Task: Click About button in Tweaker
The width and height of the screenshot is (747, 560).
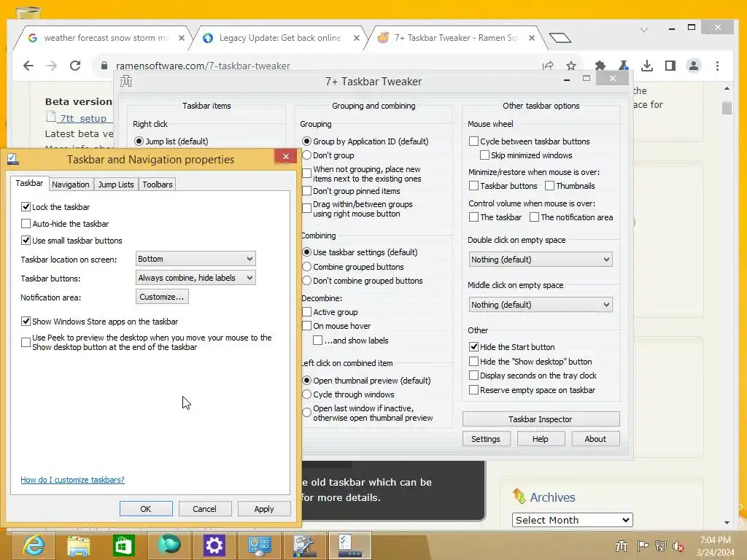Action: [x=595, y=438]
